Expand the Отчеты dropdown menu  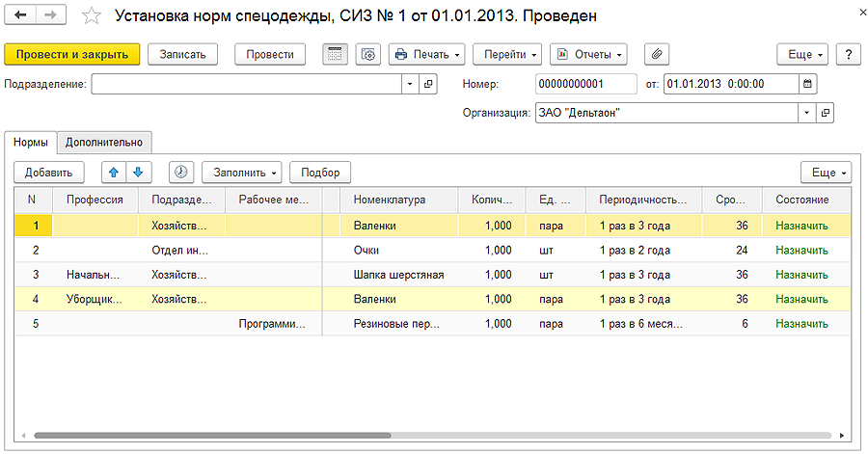point(588,54)
